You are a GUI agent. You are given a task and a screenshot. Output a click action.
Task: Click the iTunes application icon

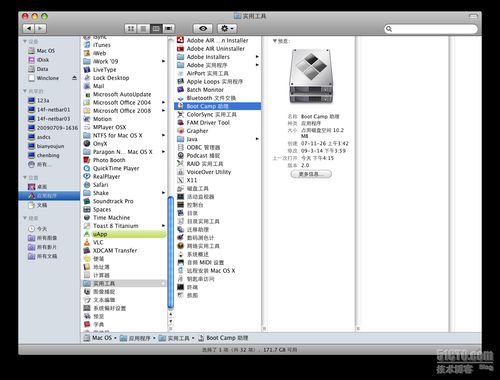(x=87, y=45)
